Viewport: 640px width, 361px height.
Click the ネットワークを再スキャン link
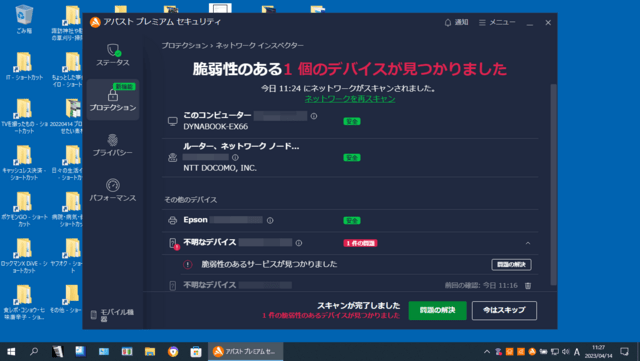coord(350,99)
